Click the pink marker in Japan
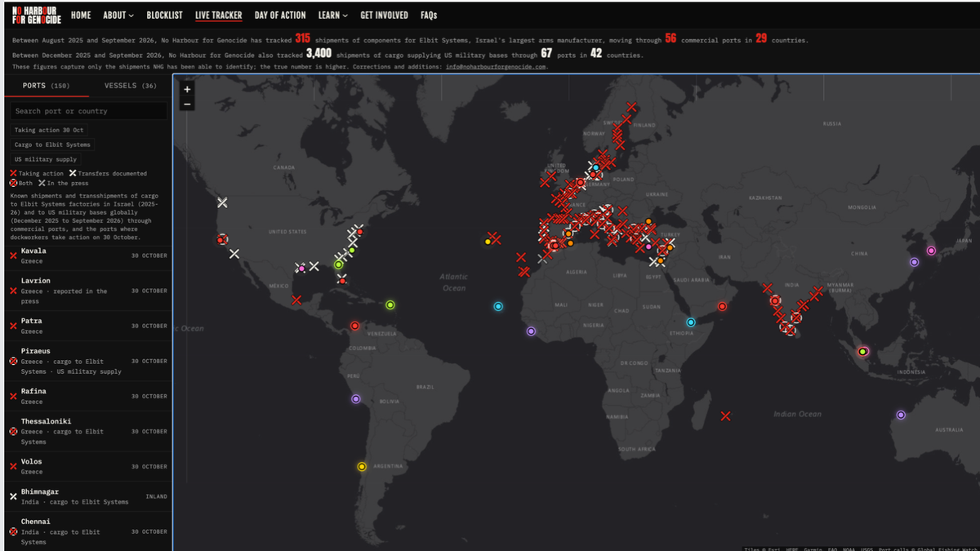 [x=931, y=251]
